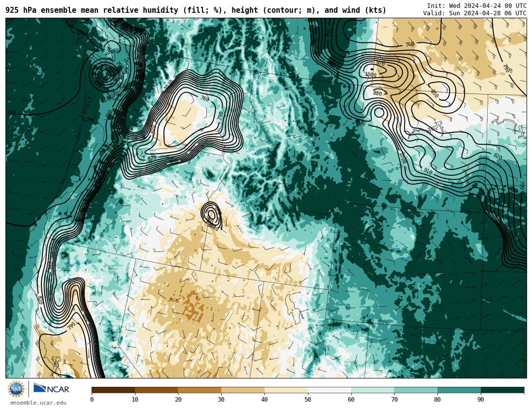
Task: Click the NCAR logo
Action: pos(51,388)
